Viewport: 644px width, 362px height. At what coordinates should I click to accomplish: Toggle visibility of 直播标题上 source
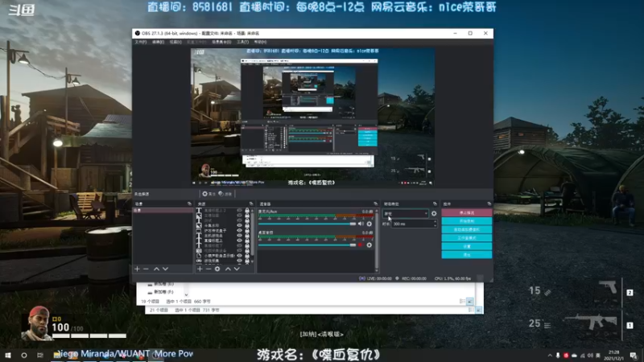point(239,241)
